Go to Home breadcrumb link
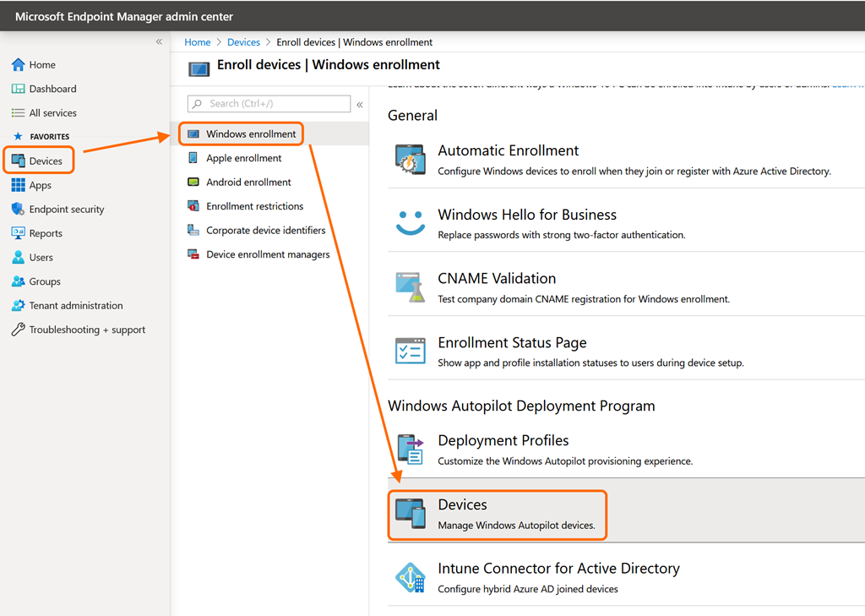The height and width of the screenshot is (616, 865). (198, 42)
